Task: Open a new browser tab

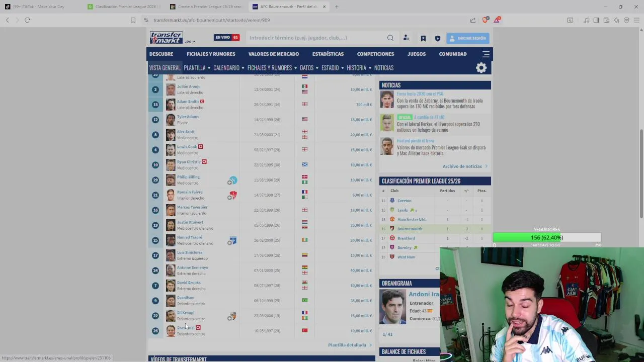Action: (x=337, y=7)
